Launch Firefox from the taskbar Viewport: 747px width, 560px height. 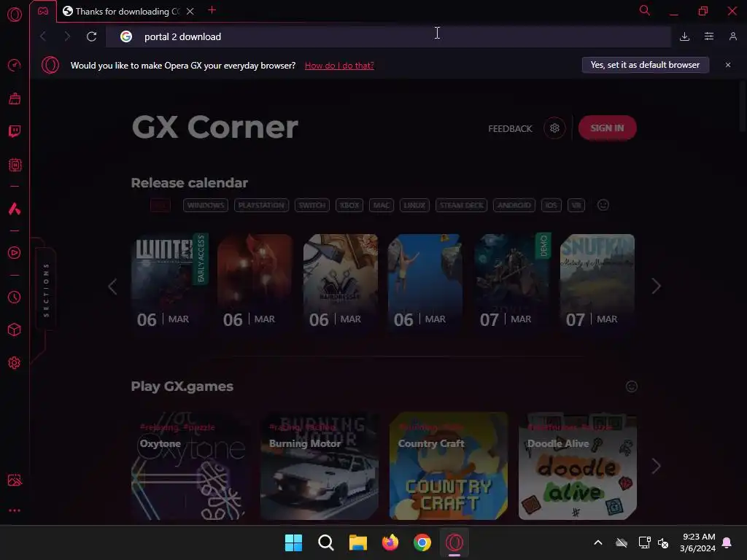[390, 542]
